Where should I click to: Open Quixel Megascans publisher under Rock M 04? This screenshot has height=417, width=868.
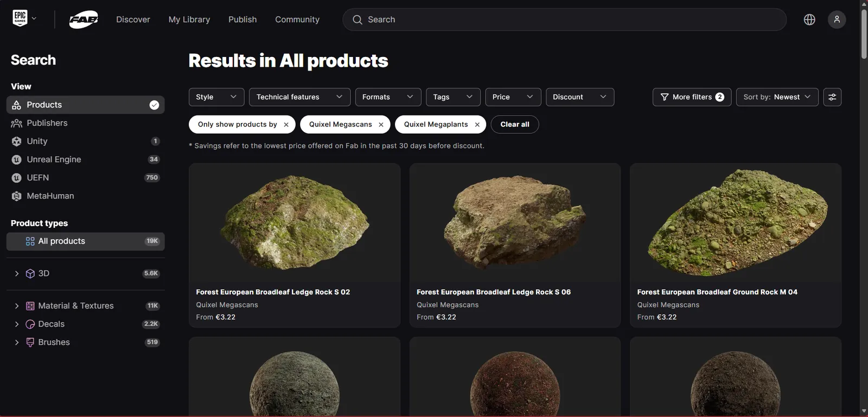pyautogui.click(x=668, y=305)
